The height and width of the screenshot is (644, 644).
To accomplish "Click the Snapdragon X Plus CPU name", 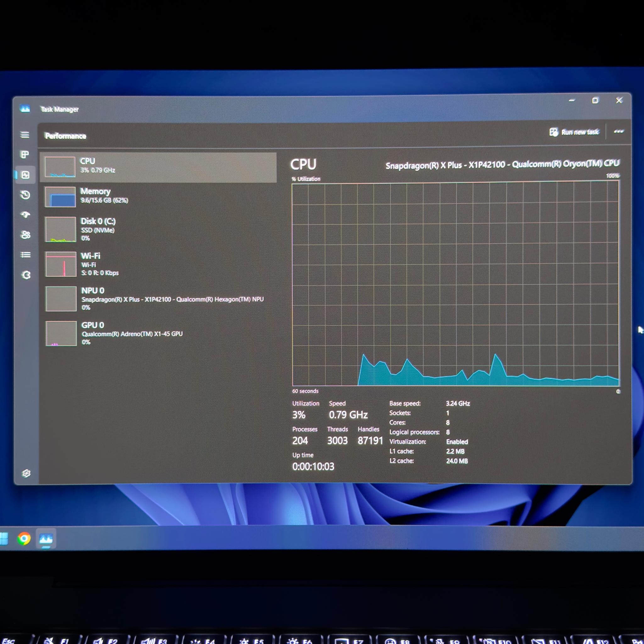I will tap(502, 164).
